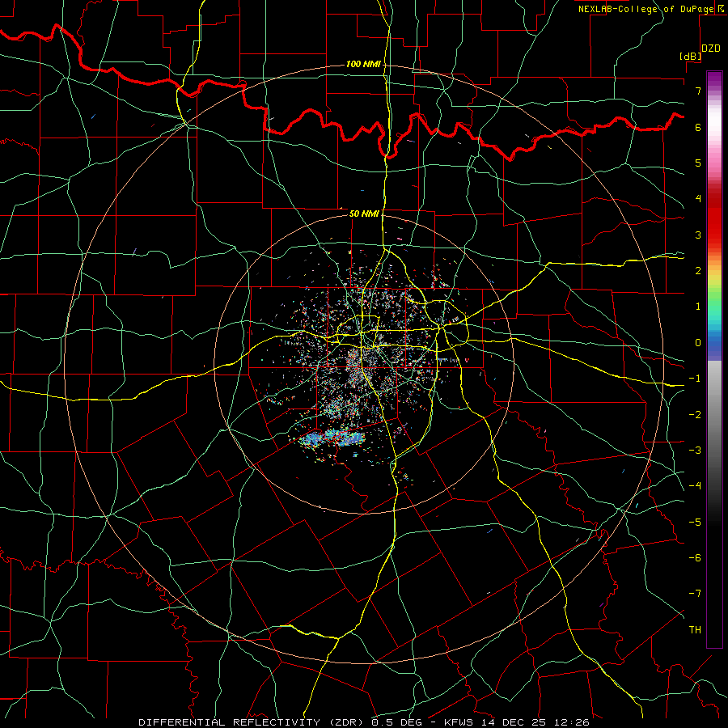Click the -2 value on color scale
Viewport: 728px width, 728px height.
tap(695, 415)
